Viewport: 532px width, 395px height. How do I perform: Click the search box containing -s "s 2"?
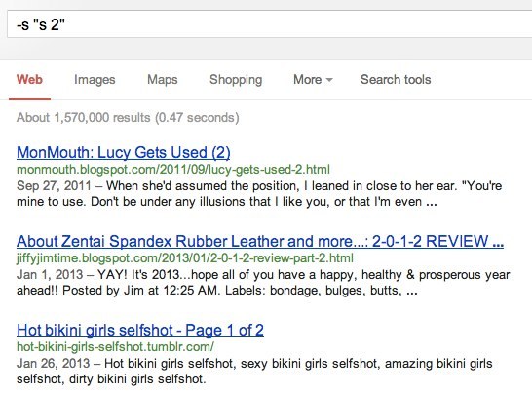click(269, 23)
